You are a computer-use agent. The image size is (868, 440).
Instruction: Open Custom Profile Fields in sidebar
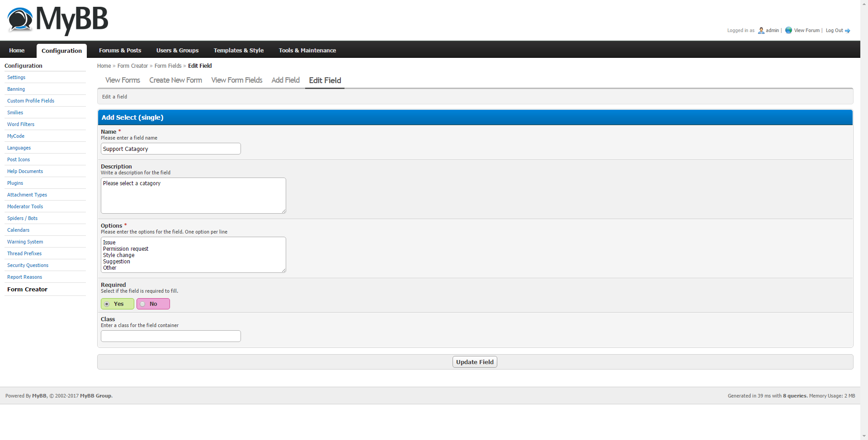click(x=31, y=101)
